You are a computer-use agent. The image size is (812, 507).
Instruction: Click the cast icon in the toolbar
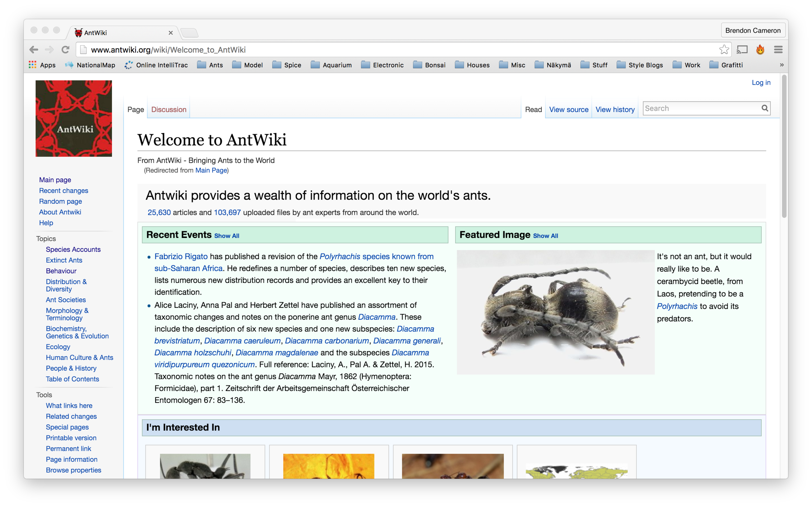742,49
